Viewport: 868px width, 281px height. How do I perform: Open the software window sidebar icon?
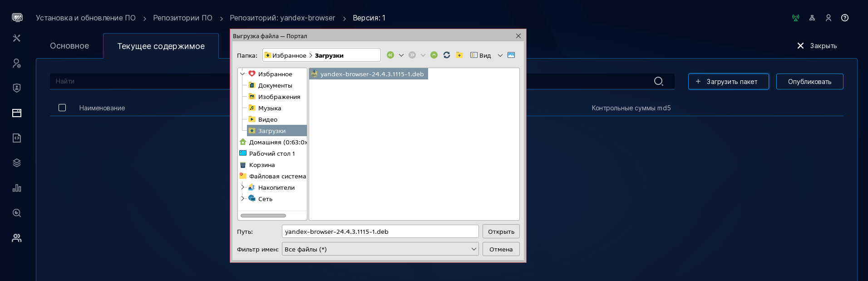tap(17, 113)
